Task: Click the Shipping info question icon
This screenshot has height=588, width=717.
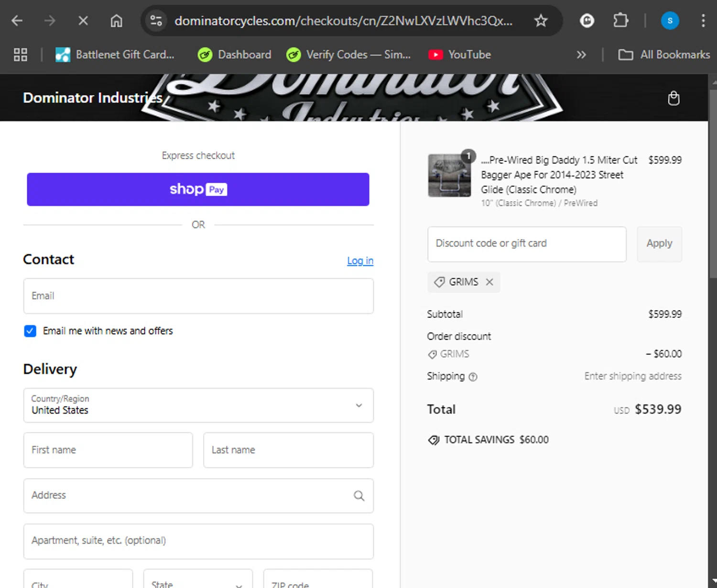Action: (x=473, y=377)
